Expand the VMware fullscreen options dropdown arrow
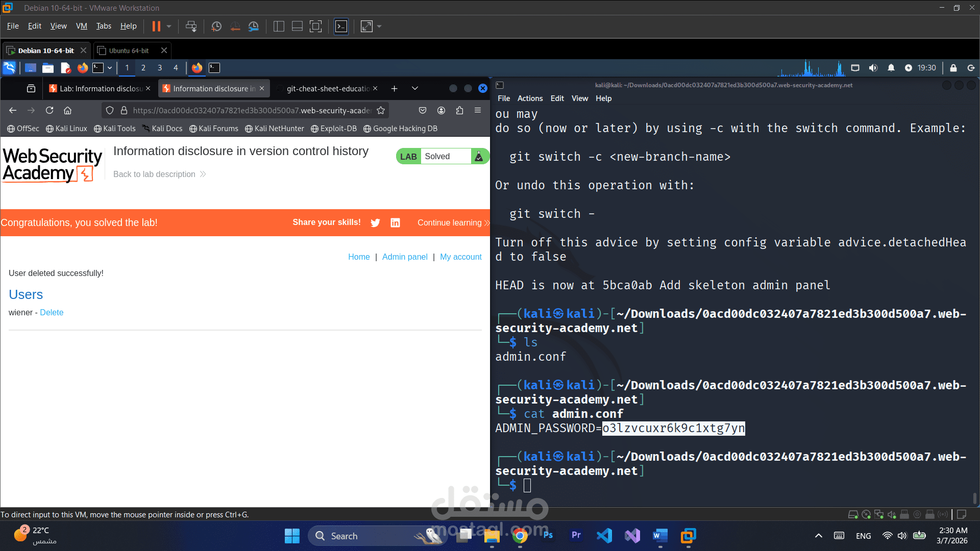Viewport: 980px width, 551px height. pyautogui.click(x=378, y=26)
